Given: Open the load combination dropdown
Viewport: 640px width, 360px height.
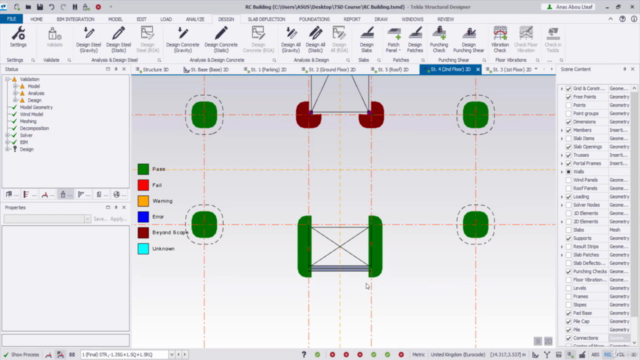Looking at the screenshot, I should 172,355.
